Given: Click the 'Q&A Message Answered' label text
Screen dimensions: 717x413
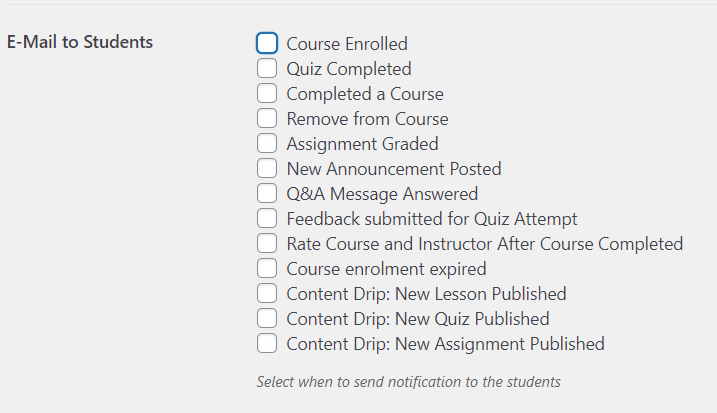Looking at the screenshot, I should pyautogui.click(x=382, y=194).
